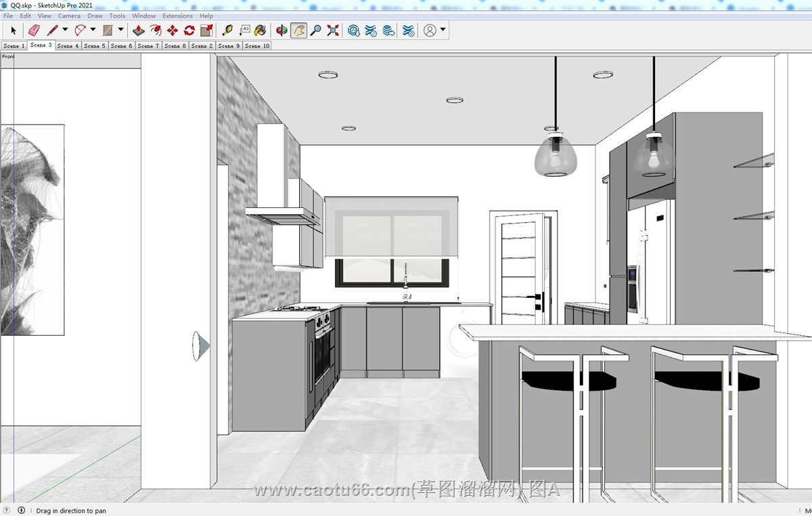Open the Help menu
Viewport: 812px width, 516px height.
coord(206,16)
